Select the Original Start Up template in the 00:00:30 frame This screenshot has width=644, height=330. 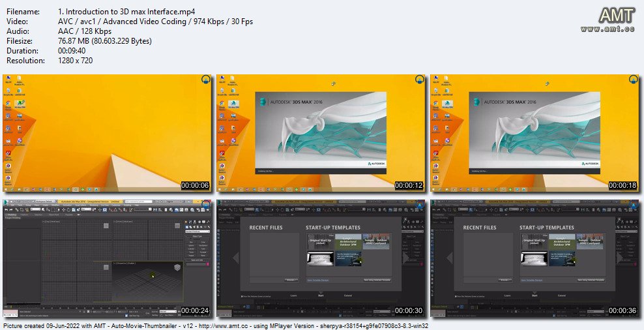(x=320, y=242)
